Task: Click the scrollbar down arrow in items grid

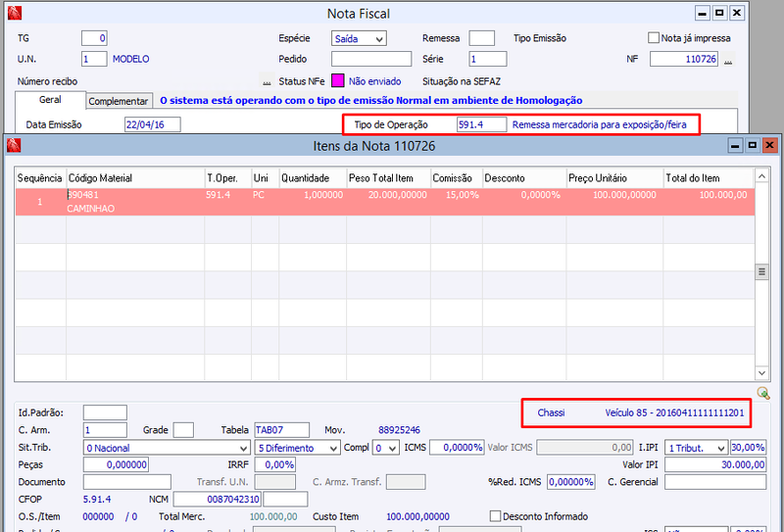Action: point(761,373)
